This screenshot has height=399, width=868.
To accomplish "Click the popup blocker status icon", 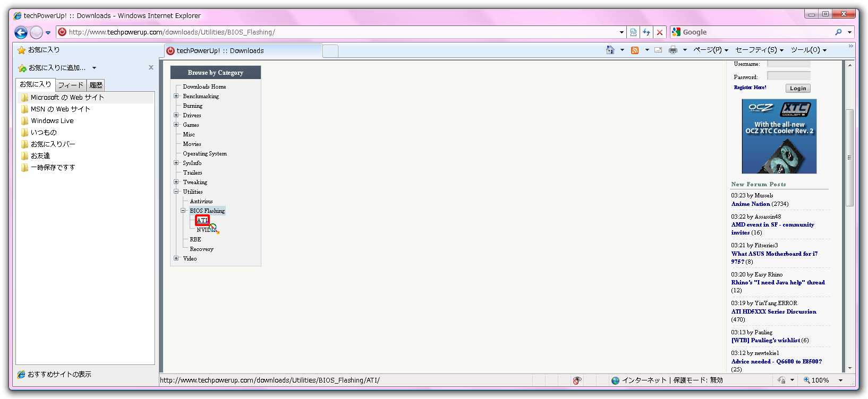I will [x=577, y=380].
